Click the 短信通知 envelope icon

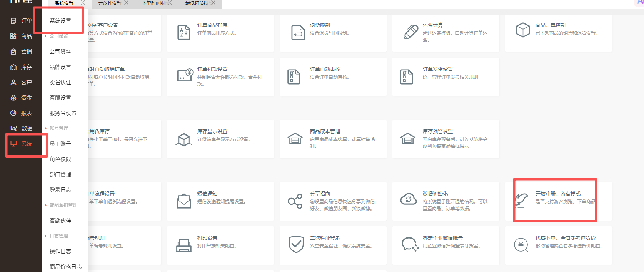coord(184,201)
